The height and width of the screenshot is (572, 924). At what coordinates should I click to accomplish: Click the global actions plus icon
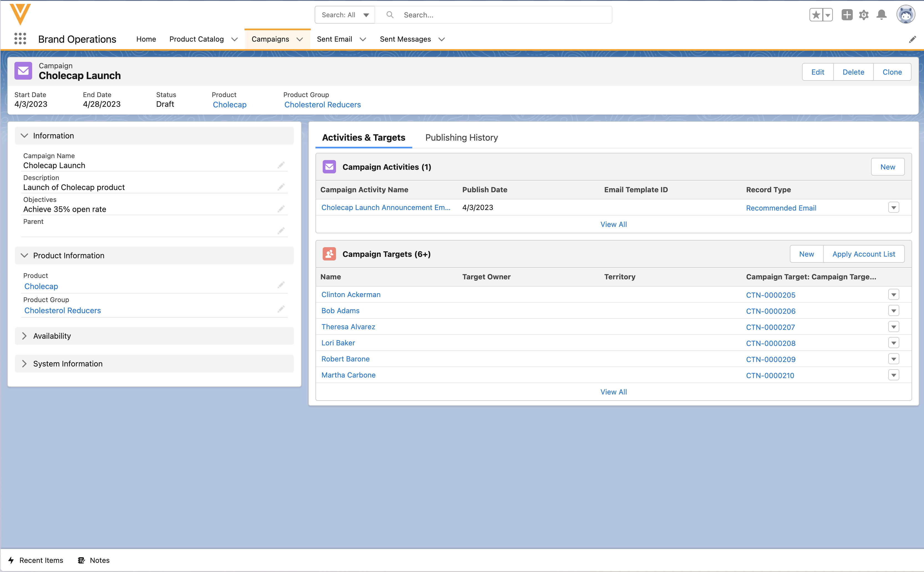[x=847, y=15]
